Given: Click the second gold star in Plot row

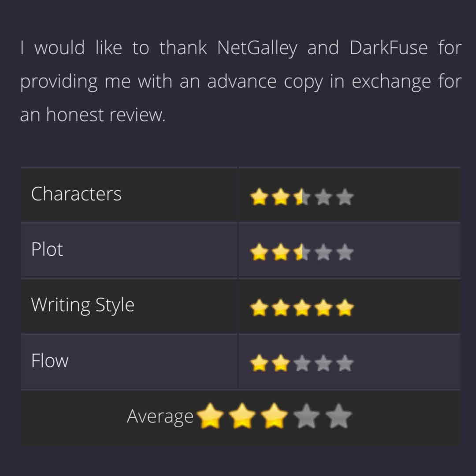Looking at the screenshot, I should [280, 253].
